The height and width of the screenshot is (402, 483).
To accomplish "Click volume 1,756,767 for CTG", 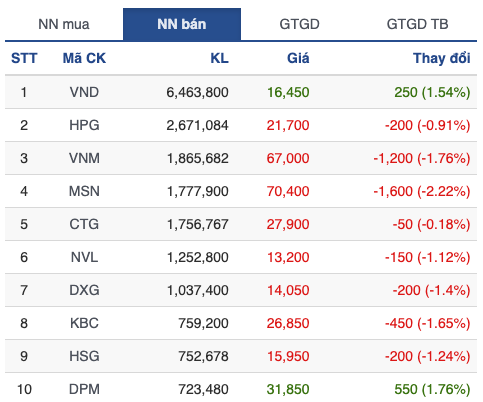I will [x=198, y=224].
